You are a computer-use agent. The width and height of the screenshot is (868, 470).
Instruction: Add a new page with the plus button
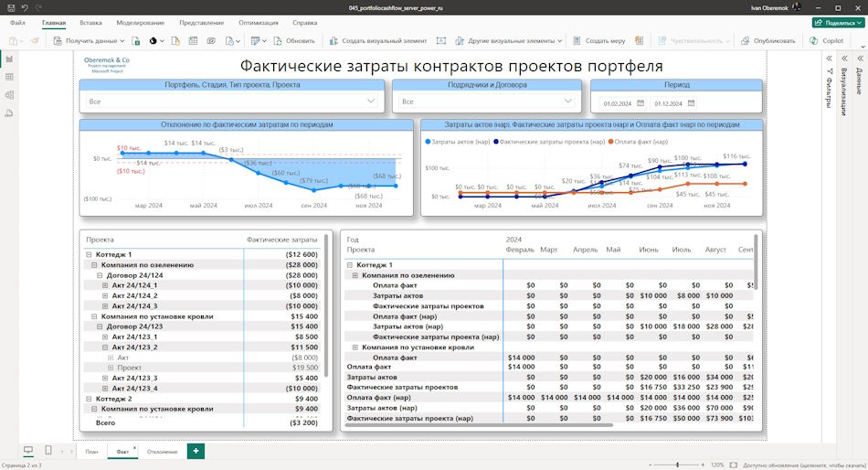coord(196,451)
